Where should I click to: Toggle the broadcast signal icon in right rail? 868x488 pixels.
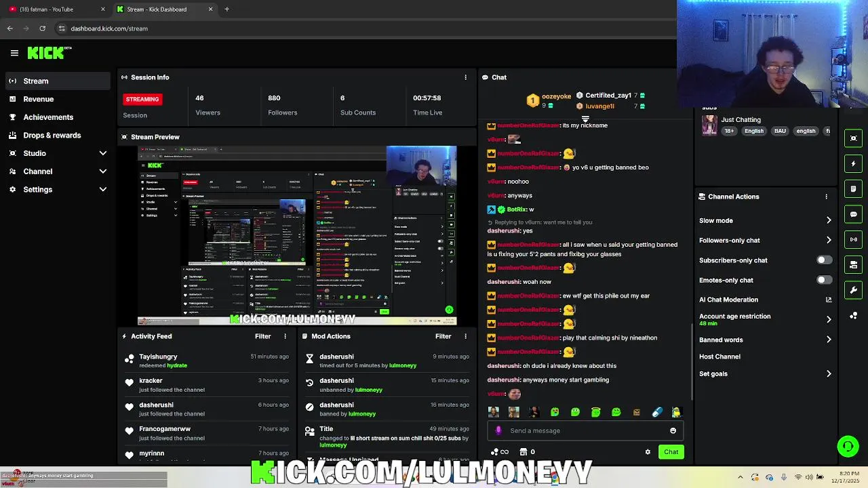[x=854, y=239]
